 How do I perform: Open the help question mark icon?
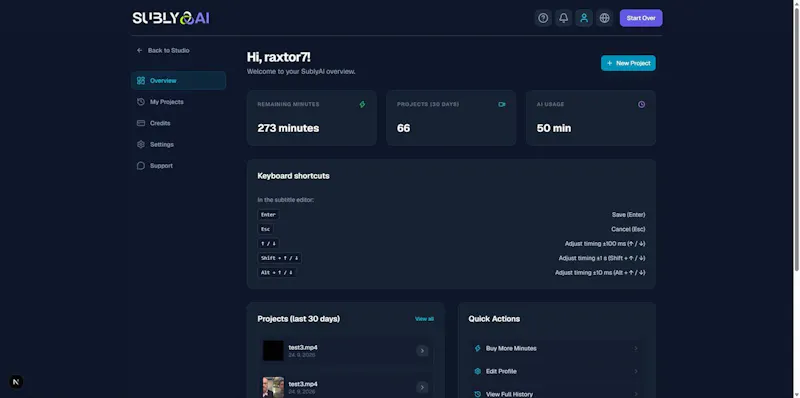pyautogui.click(x=543, y=18)
